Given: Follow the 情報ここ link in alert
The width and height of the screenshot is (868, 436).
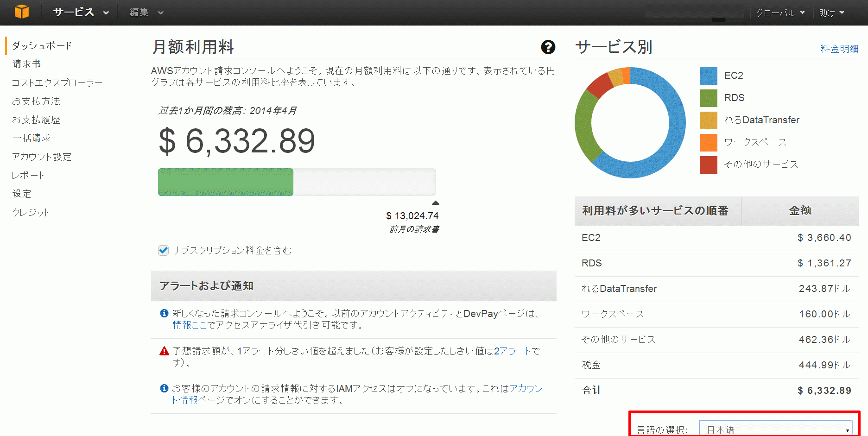Looking at the screenshot, I should [190, 325].
